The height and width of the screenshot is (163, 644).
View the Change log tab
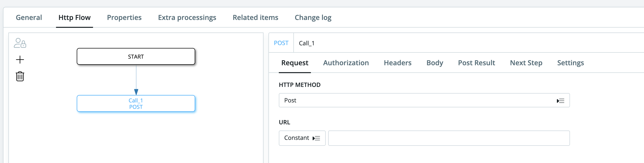(x=313, y=17)
